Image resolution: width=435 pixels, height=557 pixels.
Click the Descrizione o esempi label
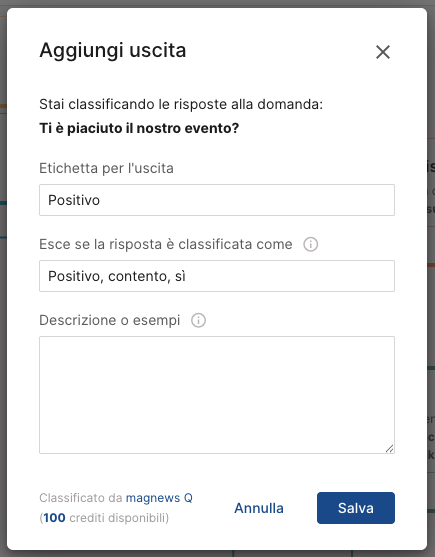[110, 320]
